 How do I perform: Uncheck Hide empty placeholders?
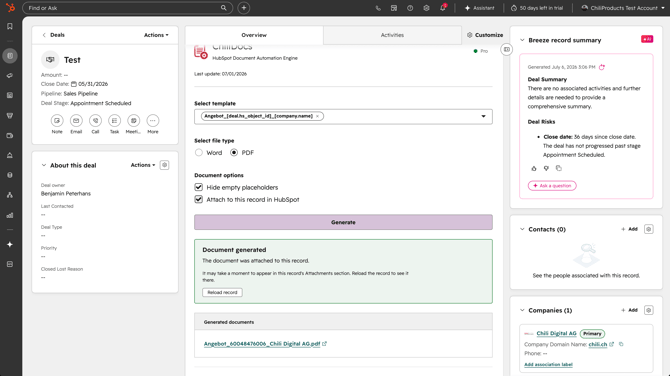tap(199, 187)
